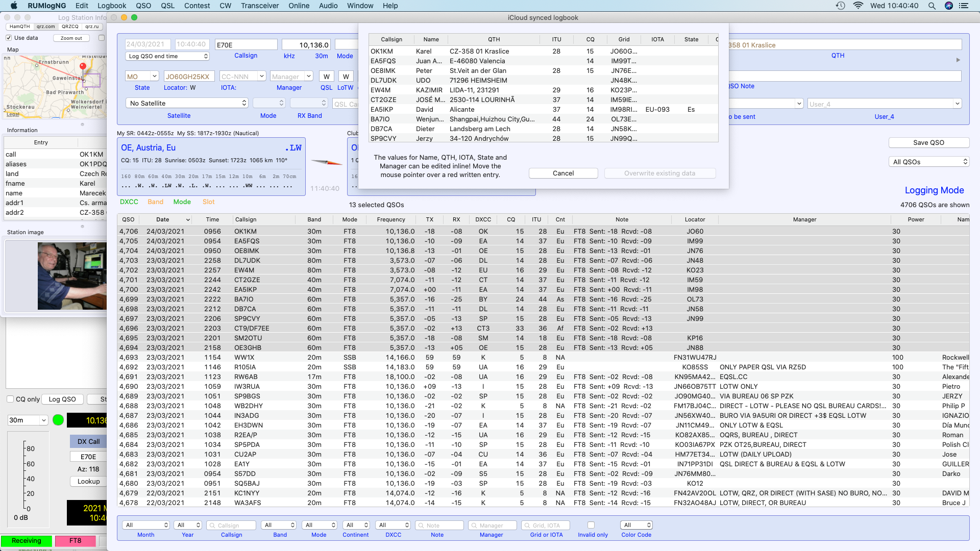The width and height of the screenshot is (980, 551).
Task: Open the No Satellite dropdown
Action: click(x=187, y=103)
